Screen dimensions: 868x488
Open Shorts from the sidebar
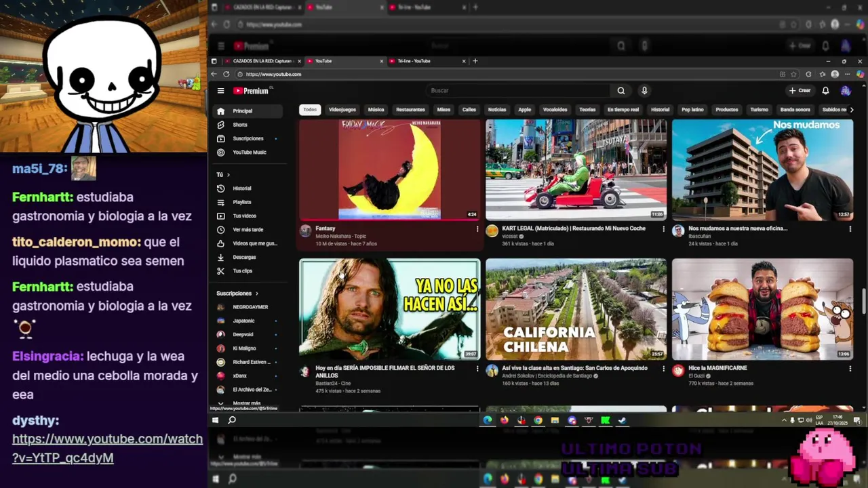tap(250, 125)
